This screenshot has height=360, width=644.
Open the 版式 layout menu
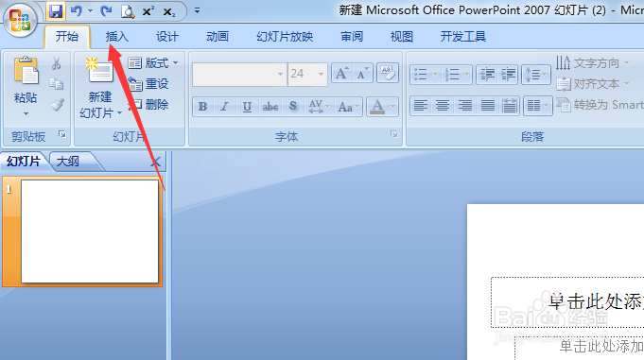153,63
